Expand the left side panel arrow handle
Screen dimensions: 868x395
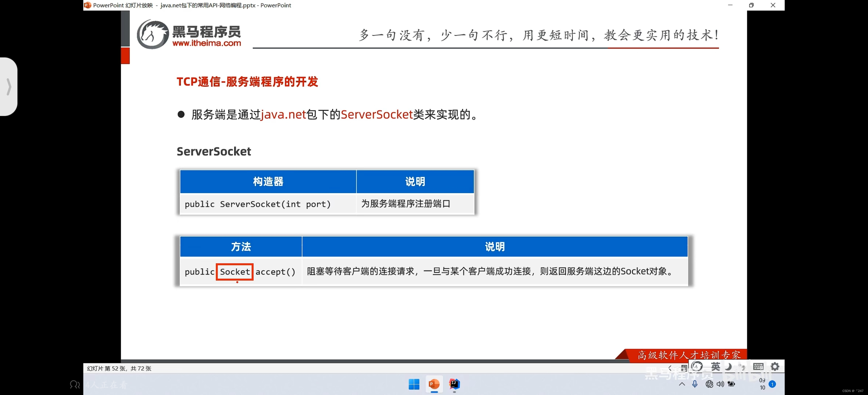click(x=9, y=87)
